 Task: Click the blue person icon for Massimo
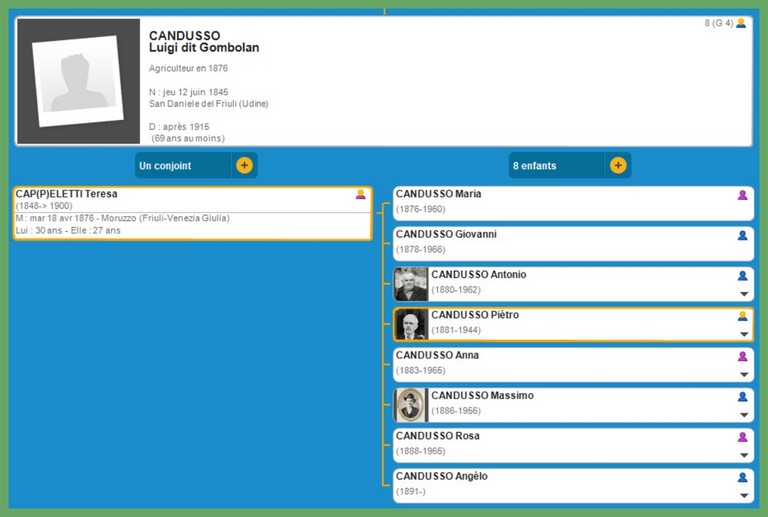click(742, 396)
